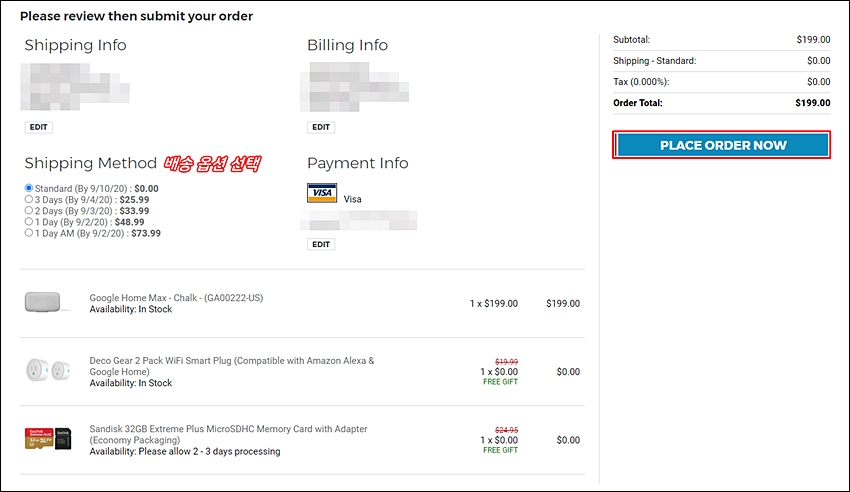Select 2 Days shipping for $33.99

coord(29,211)
